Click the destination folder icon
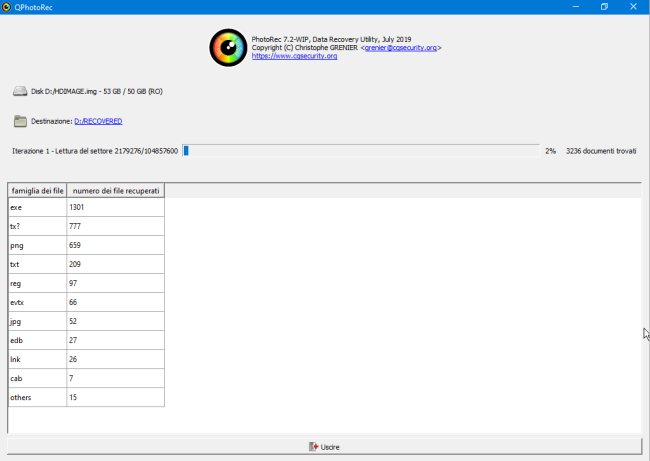 (20, 121)
